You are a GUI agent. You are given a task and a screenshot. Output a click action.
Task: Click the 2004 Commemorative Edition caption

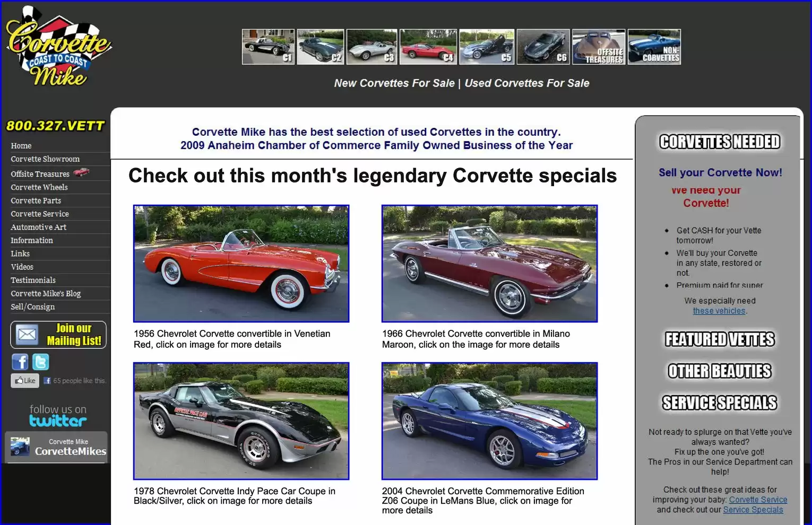483,501
